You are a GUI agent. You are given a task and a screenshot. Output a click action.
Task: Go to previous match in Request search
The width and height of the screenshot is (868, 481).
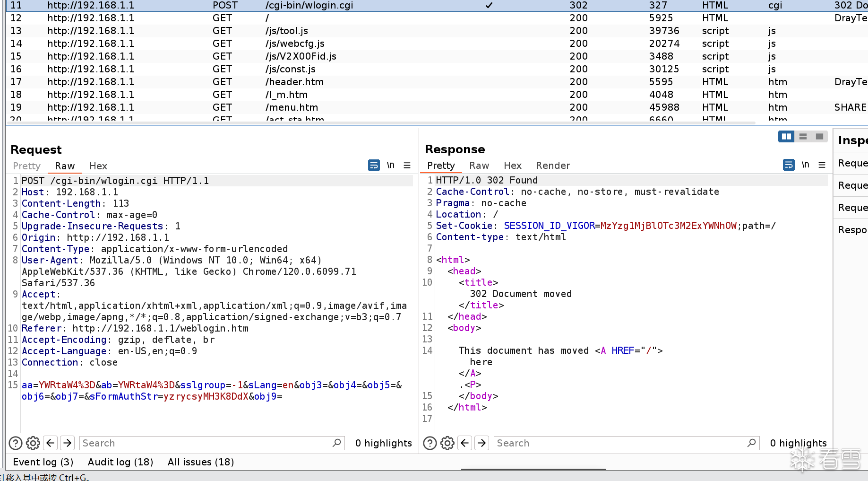51,443
